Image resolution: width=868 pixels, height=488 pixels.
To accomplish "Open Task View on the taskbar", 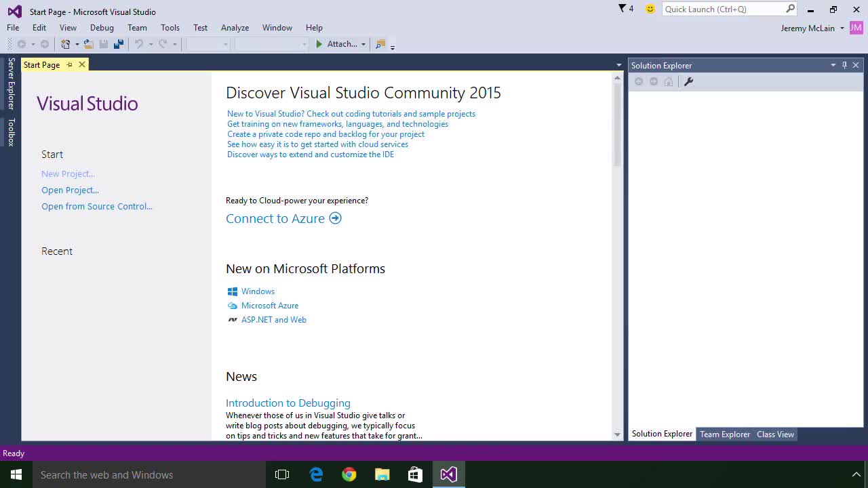I will pyautogui.click(x=282, y=474).
